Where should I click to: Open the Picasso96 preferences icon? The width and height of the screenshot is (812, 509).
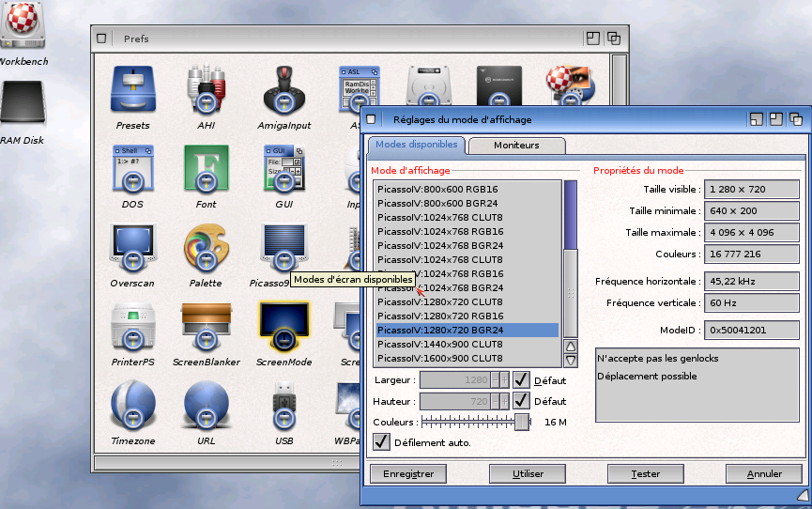click(283, 247)
